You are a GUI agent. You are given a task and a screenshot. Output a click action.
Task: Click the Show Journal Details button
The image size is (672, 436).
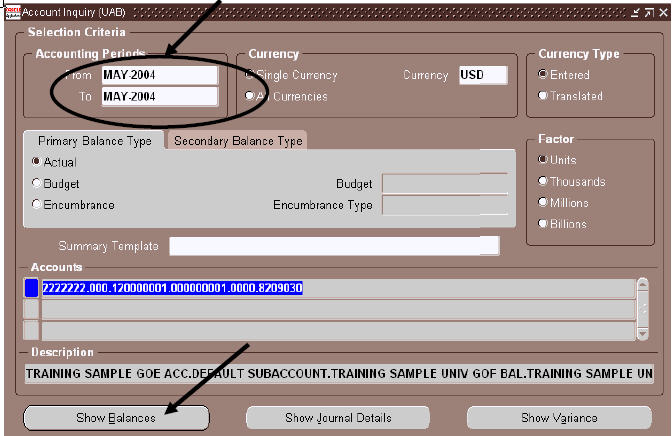pyautogui.click(x=338, y=417)
